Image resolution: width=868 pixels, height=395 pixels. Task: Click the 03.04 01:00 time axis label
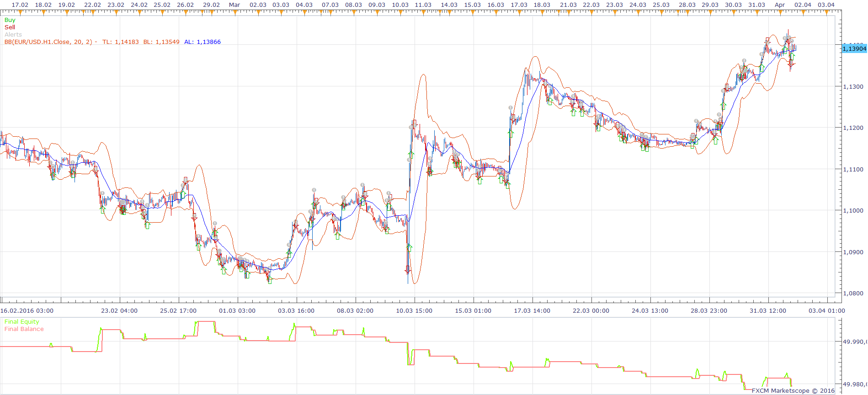click(827, 311)
